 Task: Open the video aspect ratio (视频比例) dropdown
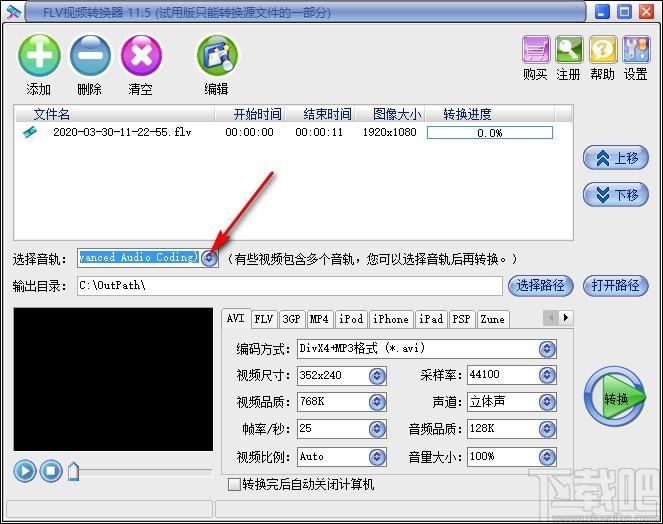click(377, 457)
